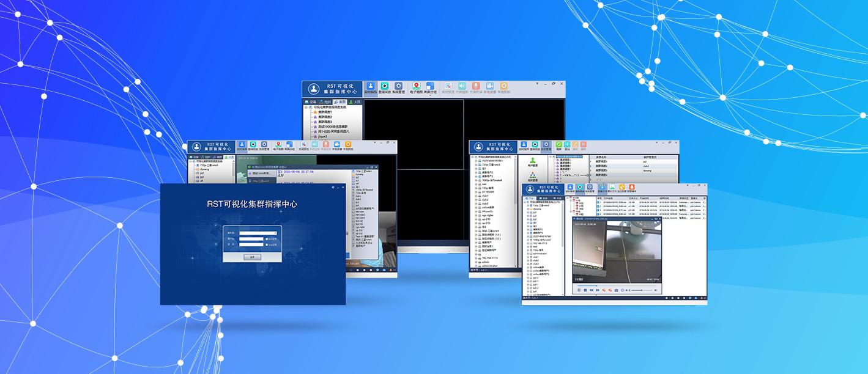Viewport: 868px width, 374px height.
Task: Open user management in system management window
Action: coord(532,161)
